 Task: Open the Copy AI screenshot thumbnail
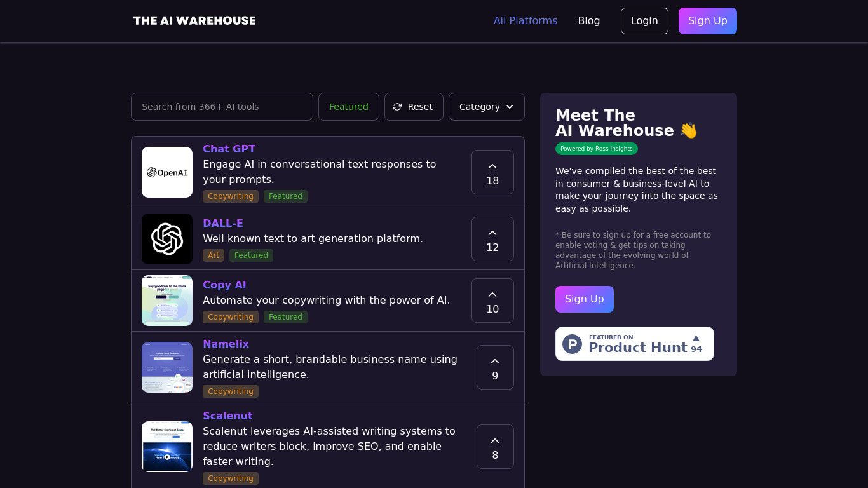(167, 301)
